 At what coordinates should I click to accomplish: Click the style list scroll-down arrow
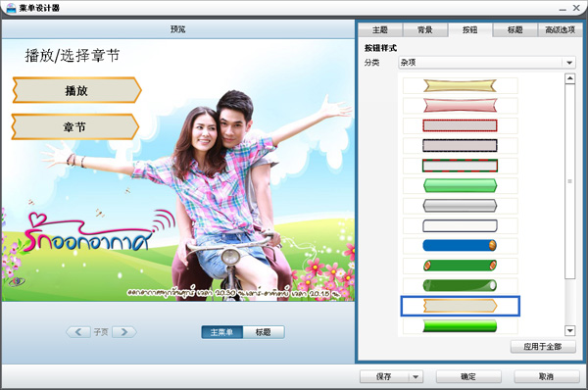tap(570, 330)
